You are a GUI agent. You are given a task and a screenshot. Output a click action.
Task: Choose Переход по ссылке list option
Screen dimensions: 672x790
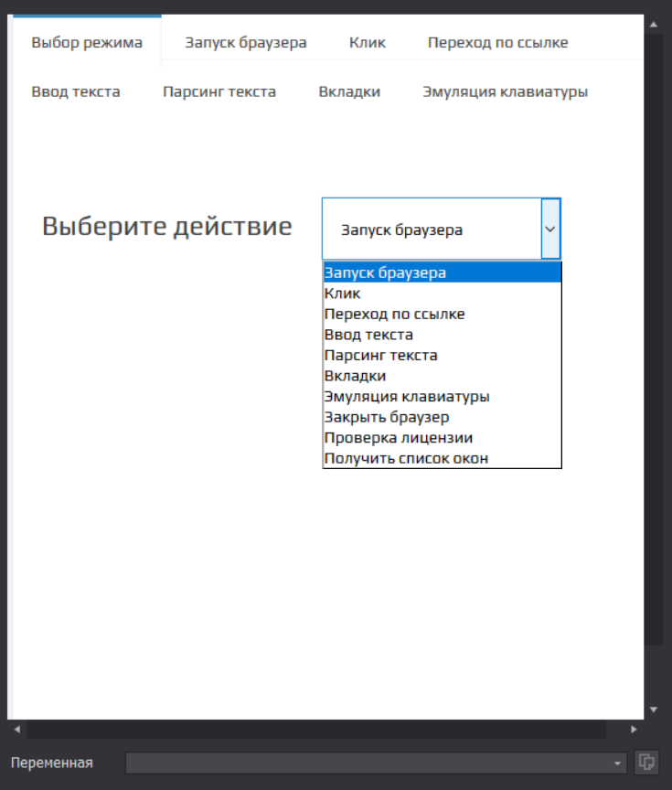point(442,314)
